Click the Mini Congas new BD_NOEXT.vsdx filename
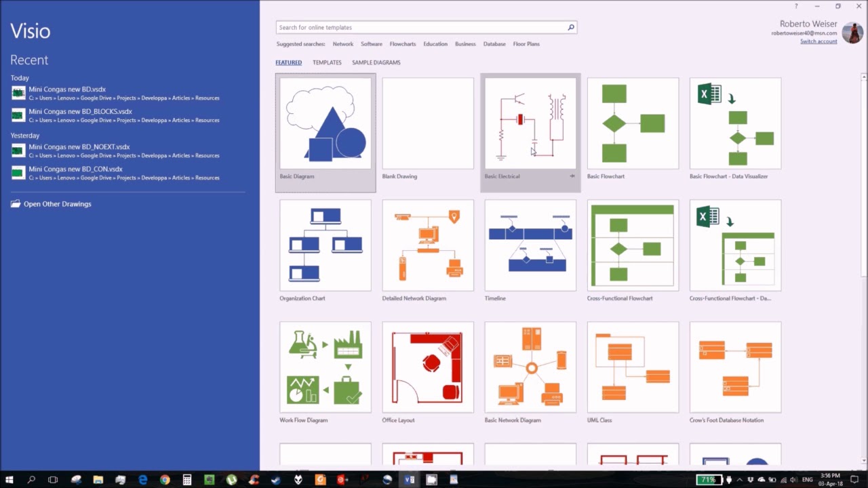The image size is (868, 488). coord(79,147)
